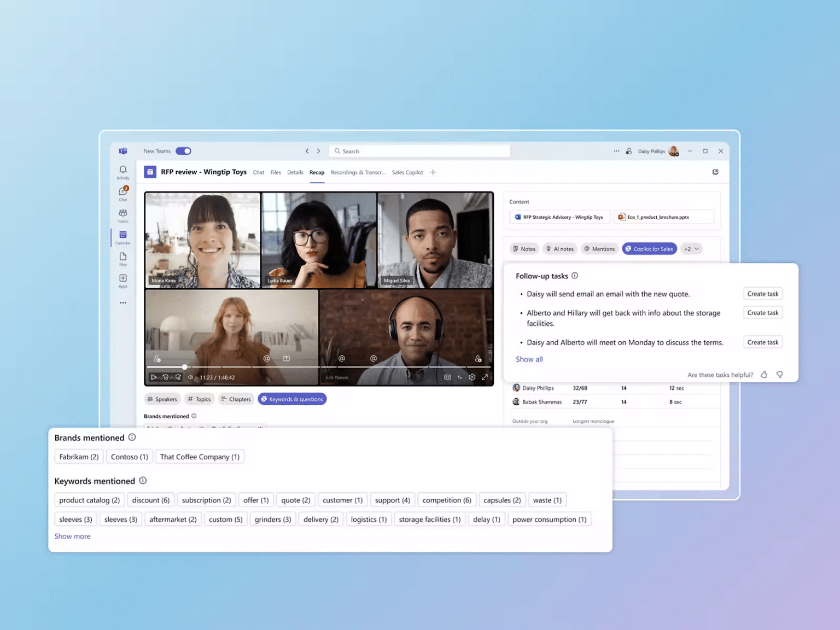Create task for Daisy's email quote item
The height and width of the screenshot is (630, 840).
point(762,293)
